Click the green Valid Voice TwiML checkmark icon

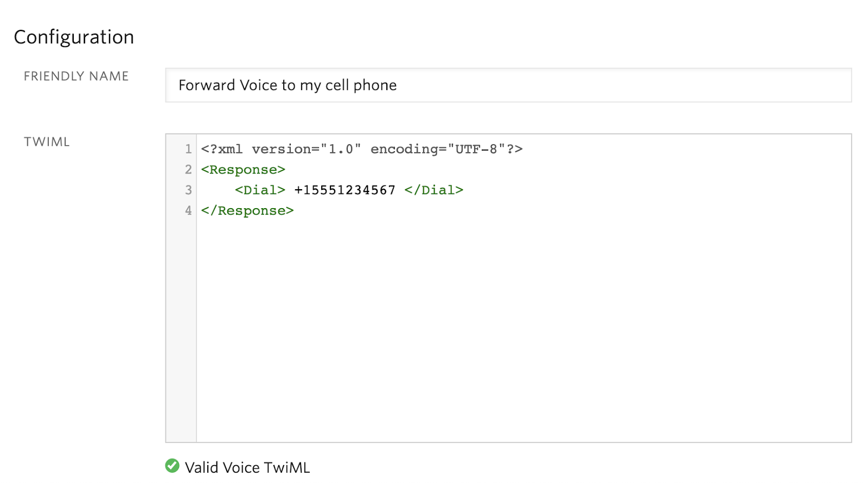coord(172,466)
